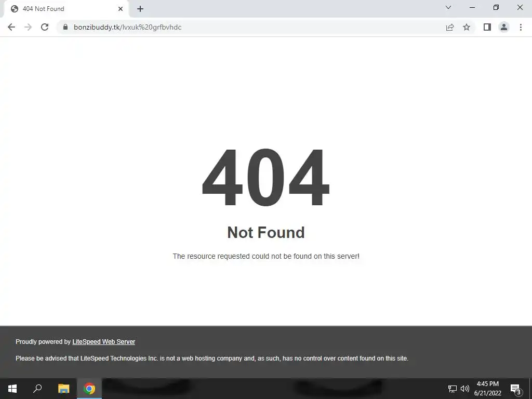Go back to the previous page
The width and height of the screenshot is (532, 399).
click(x=11, y=27)
